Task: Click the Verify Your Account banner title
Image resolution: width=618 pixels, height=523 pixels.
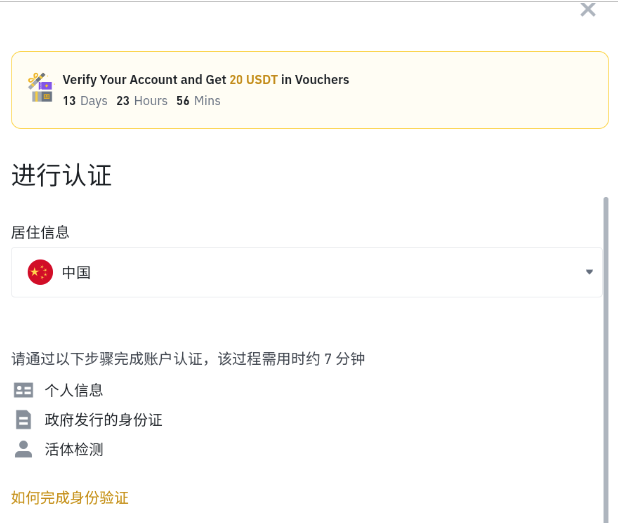Action: click(144, 79)
